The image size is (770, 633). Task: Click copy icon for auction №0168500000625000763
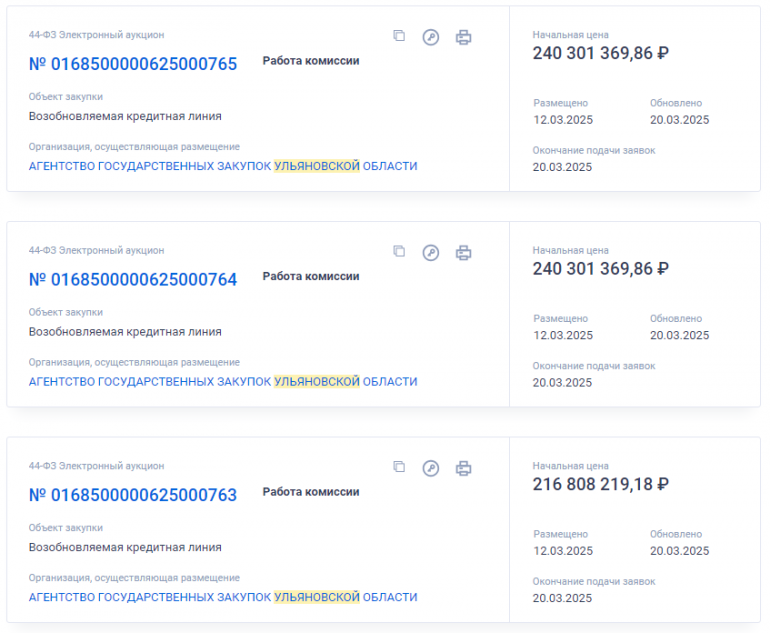pos(399,467)
